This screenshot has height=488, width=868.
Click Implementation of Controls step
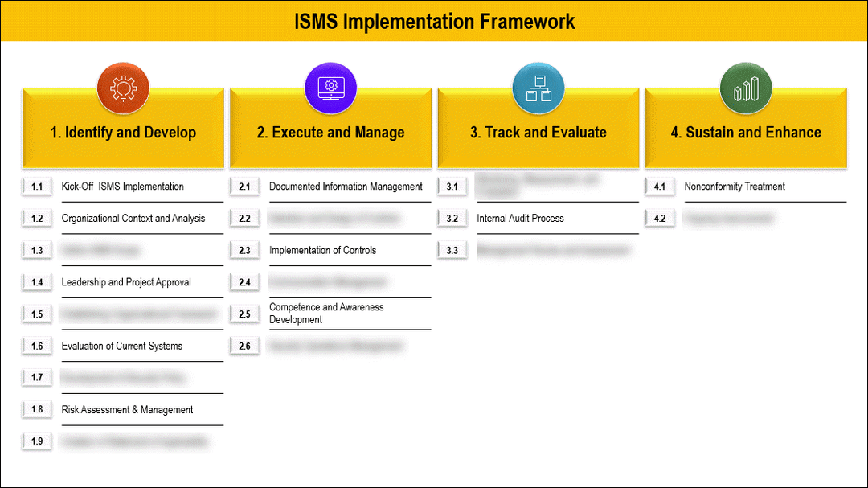pyautogui.click(x=322, y=250)
